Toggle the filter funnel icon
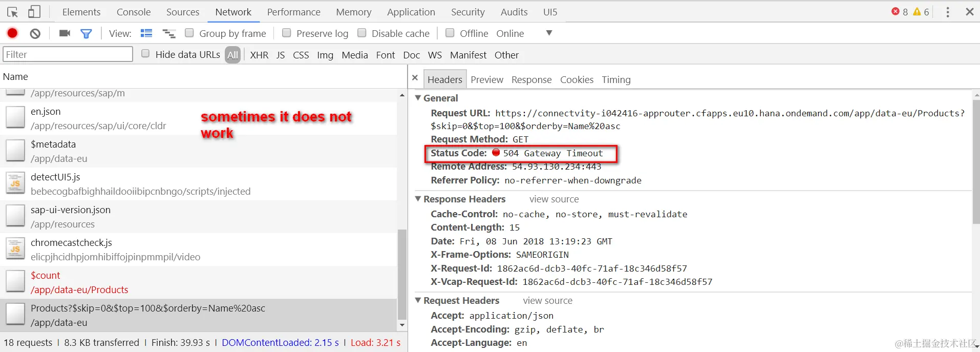Viewport: 980px width, 352px height. (x=86, y=34)
